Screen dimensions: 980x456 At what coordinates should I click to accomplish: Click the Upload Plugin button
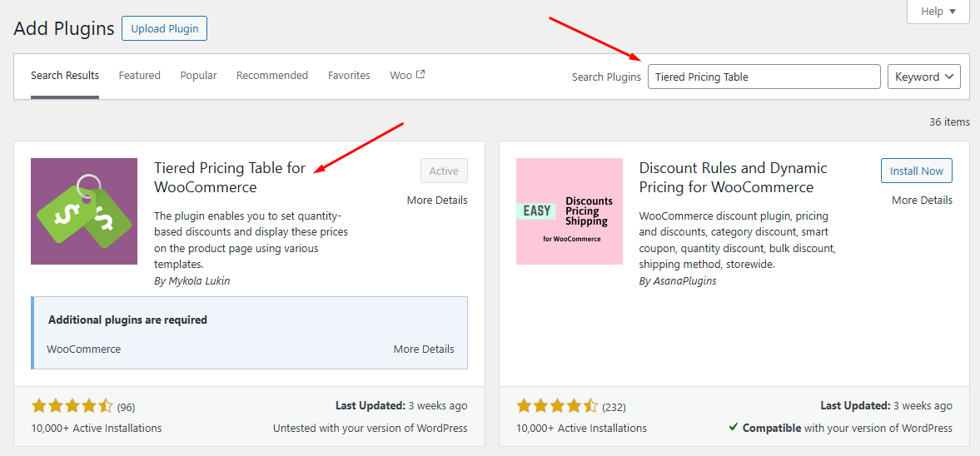coord(164,29)
